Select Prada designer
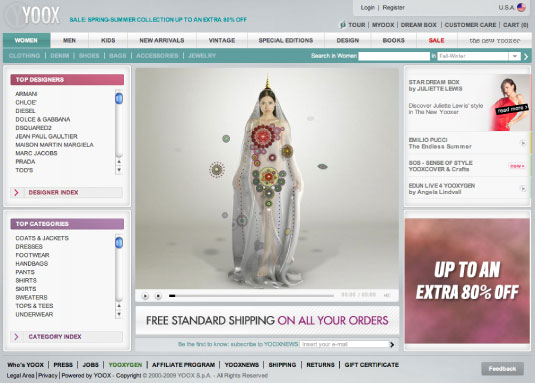The image size is (535, 383). [x=25, y=162]
